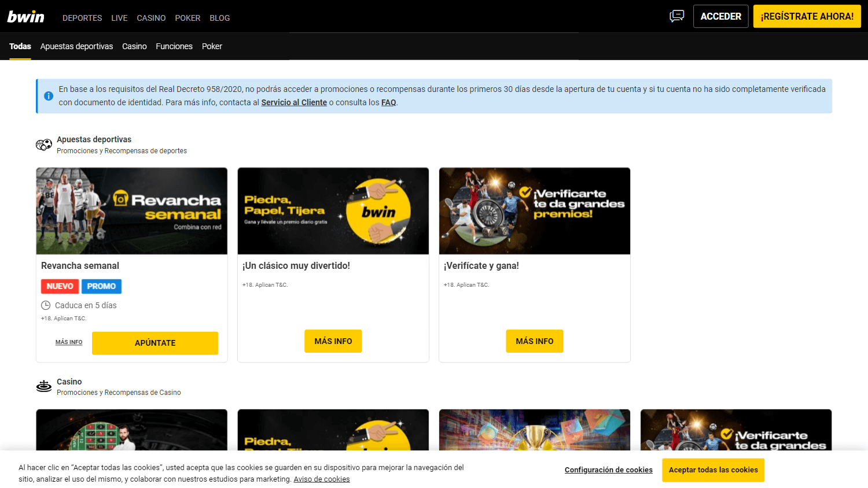Open the FAQ link
This screenshot has width=868, height=488.
pyautogui.click(x=389, y=102)
